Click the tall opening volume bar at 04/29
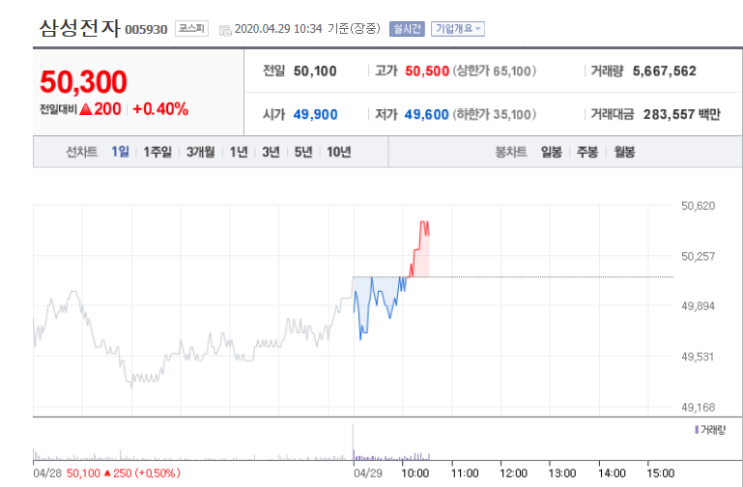The image size is (743, 487). point(353,442)
